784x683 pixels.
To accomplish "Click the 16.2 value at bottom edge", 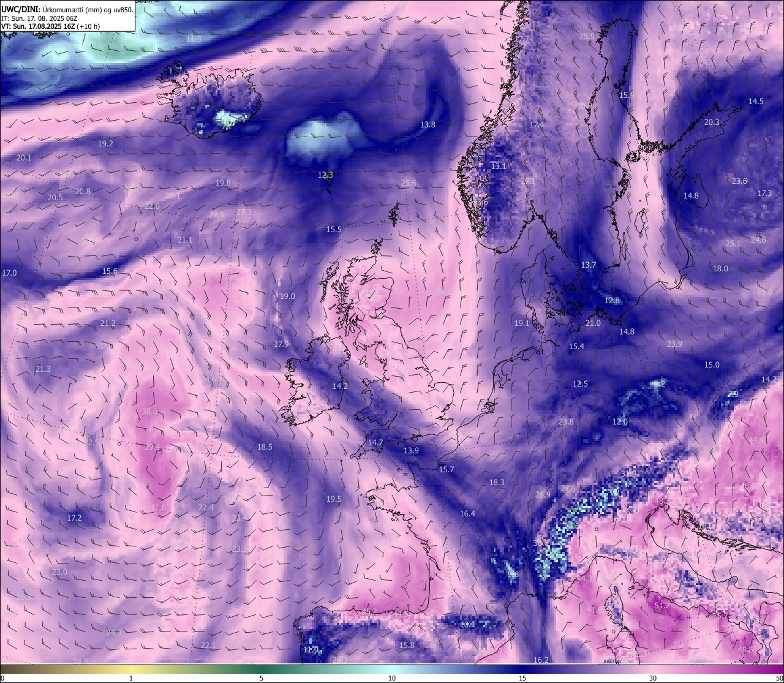I will (541, 660).
